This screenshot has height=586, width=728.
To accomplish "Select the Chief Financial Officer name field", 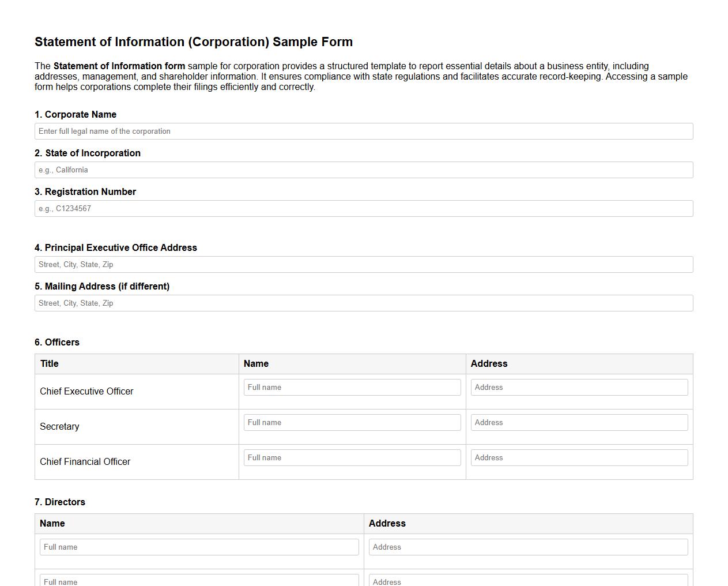I will pos(352,457).
